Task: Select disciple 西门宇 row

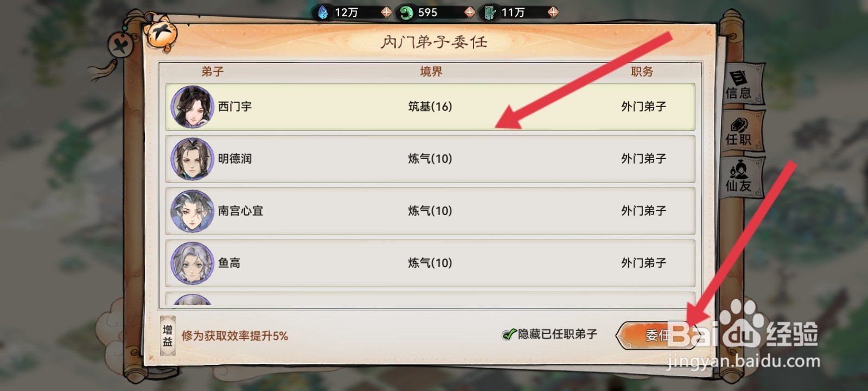Action: [x=430, y=106]
